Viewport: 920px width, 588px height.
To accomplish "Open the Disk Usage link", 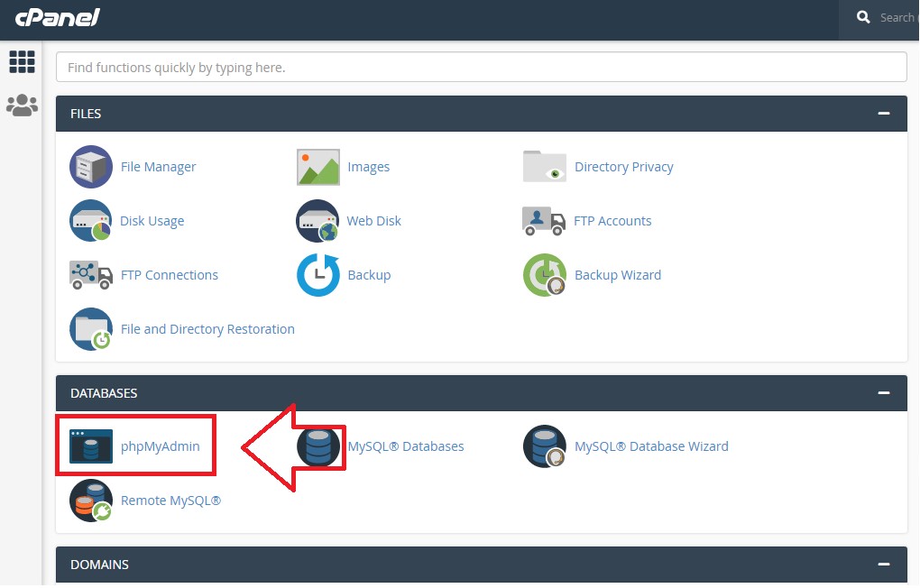I will point(152,221).
